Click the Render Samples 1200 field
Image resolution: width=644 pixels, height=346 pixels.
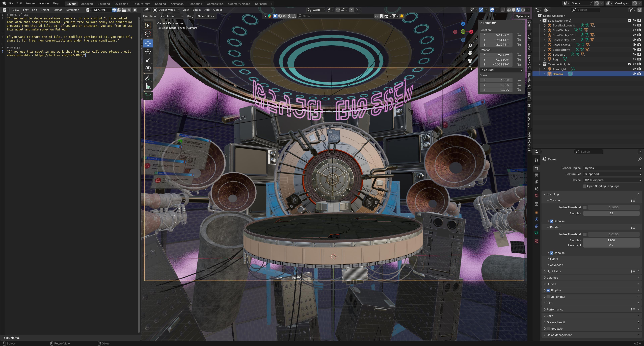click(611, 240)
